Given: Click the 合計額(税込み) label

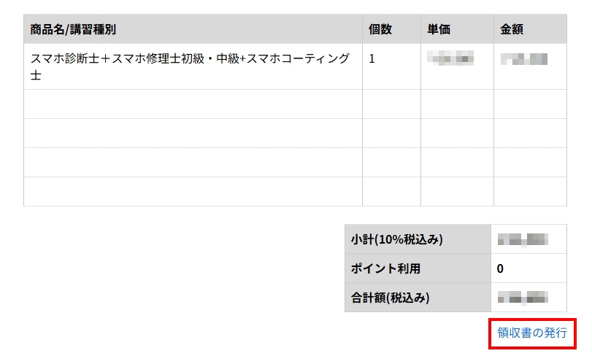Looking at the screenshot, I should (391, 298).
